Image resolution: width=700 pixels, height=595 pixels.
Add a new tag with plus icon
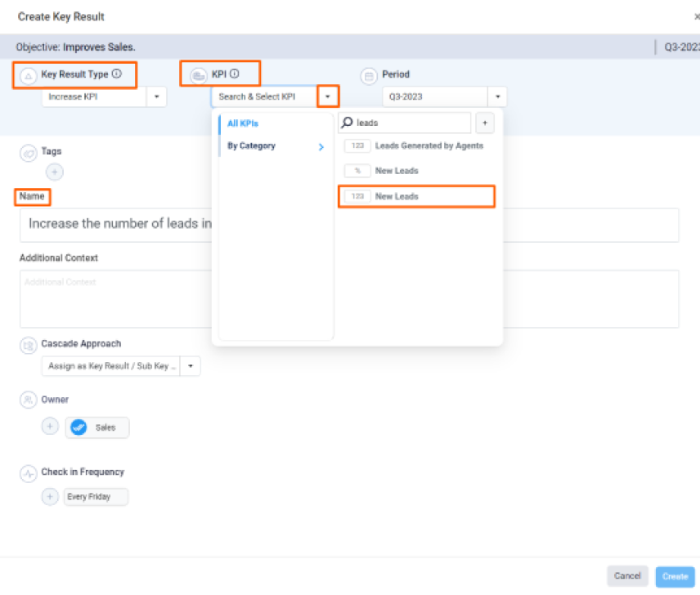[x=55, y=172]
